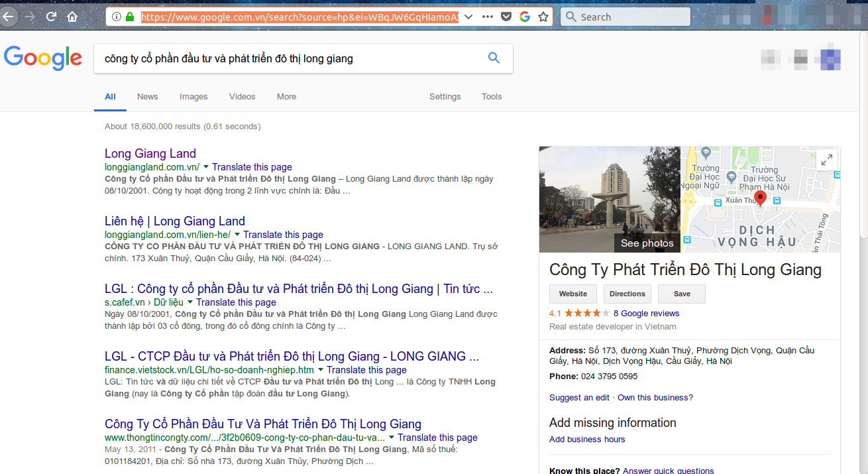Expand dropdown arrow beside longgiangland.com.vn/
Screen dimensions: 868x474
click(206, 167)
